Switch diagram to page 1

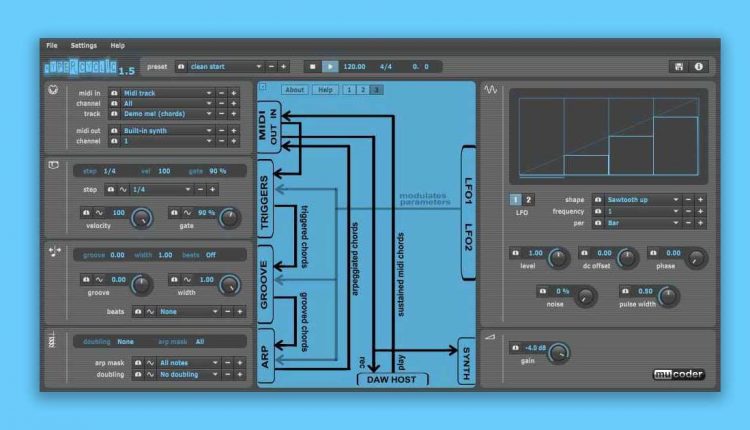[x=349, y=89]
